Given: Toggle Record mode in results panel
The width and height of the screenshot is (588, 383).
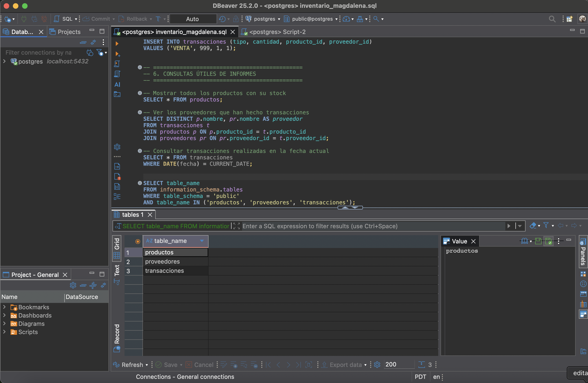Looking at the screenshot, I should tap(117, 338).
